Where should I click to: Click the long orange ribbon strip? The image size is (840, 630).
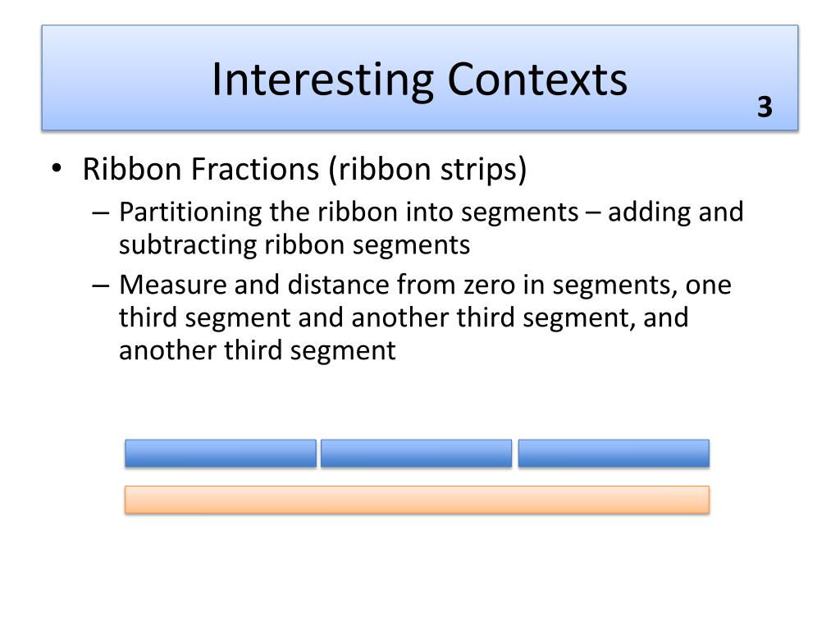pyautogui.click(x=417, y=500)
